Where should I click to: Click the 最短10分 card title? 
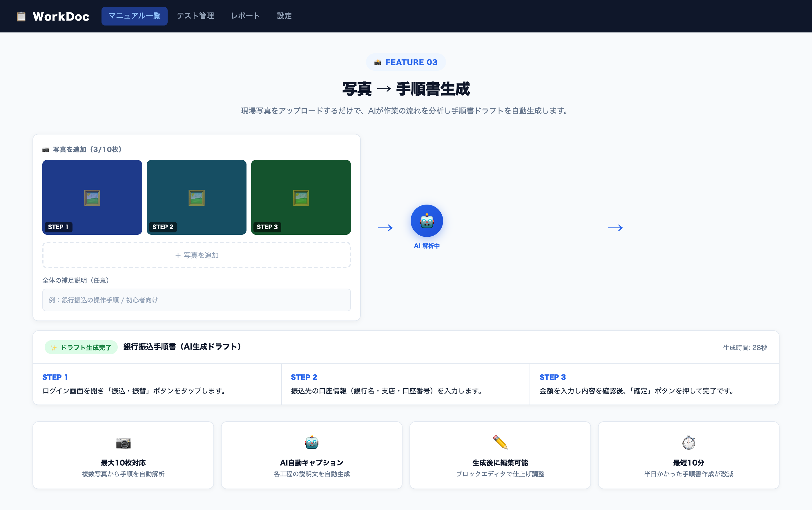pyautogui.click(x=688, y=462)
